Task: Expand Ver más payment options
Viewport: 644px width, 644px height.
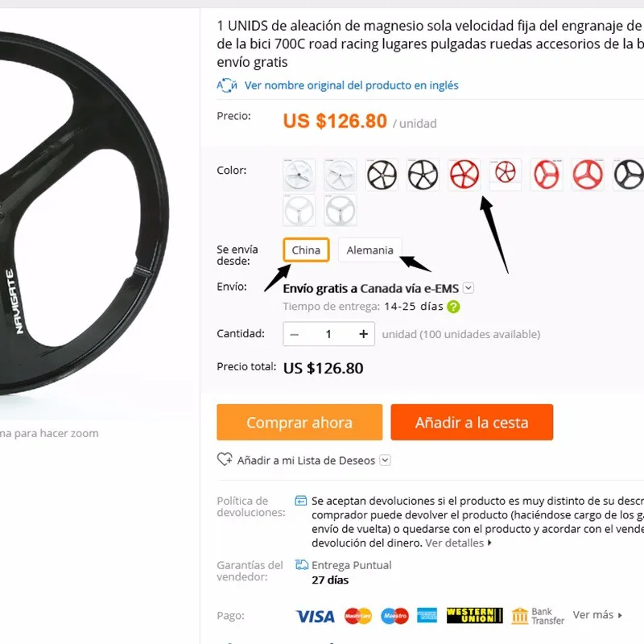Action: tap(597, 615)
